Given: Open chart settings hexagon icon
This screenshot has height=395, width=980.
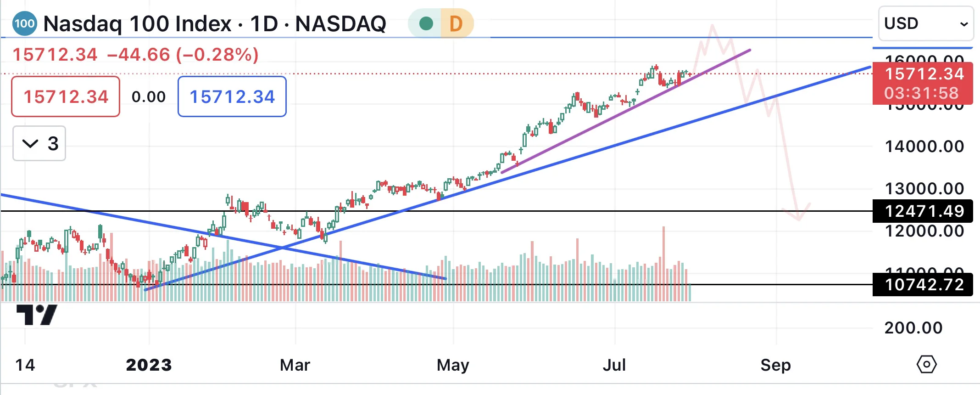Looking at the screenshot, I should [926, 365].
